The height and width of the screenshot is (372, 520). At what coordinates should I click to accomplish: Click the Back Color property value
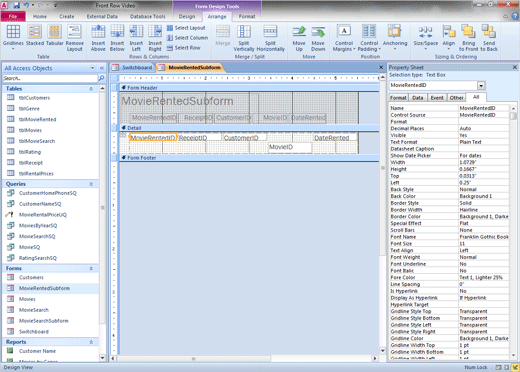[484, 196]
